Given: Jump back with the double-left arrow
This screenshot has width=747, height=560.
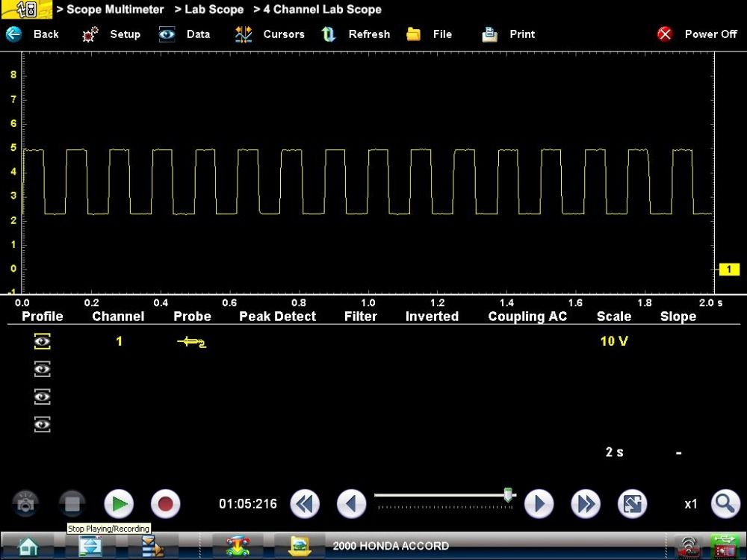Looking at the screenshot, I should pyautogui.click(x=304, y=505).
